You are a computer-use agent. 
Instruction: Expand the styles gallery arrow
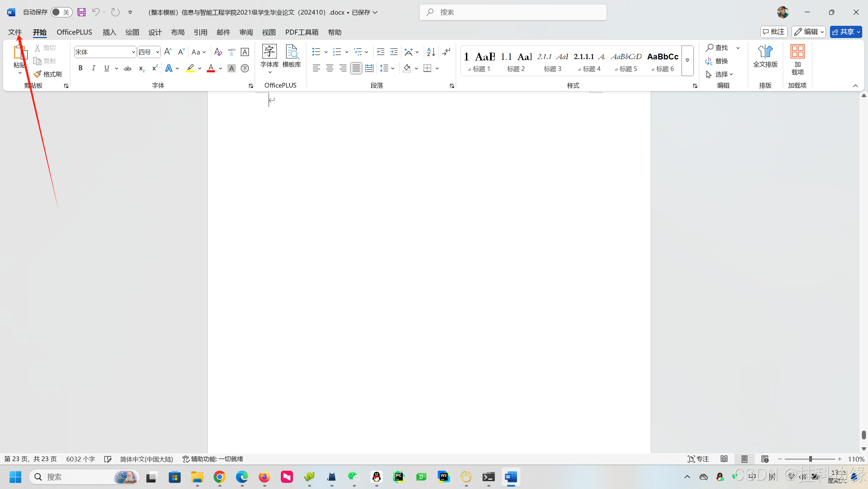pos(687,61)
